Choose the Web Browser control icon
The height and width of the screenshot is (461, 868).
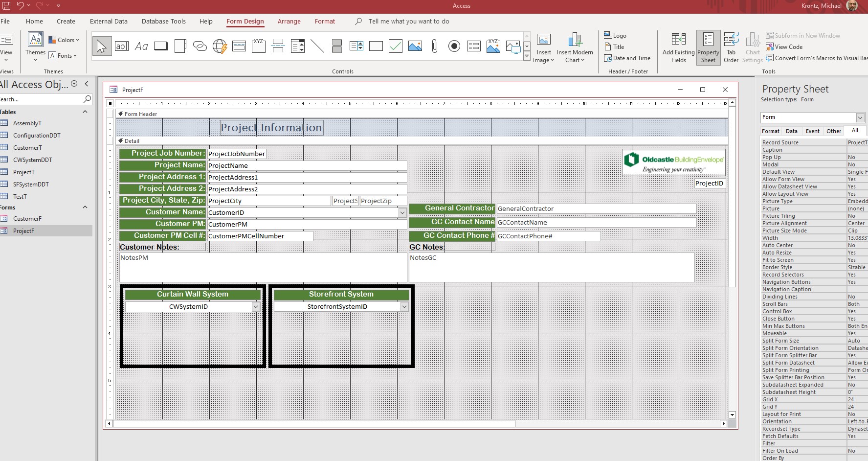pyautogui.click(x=220, y=46)
